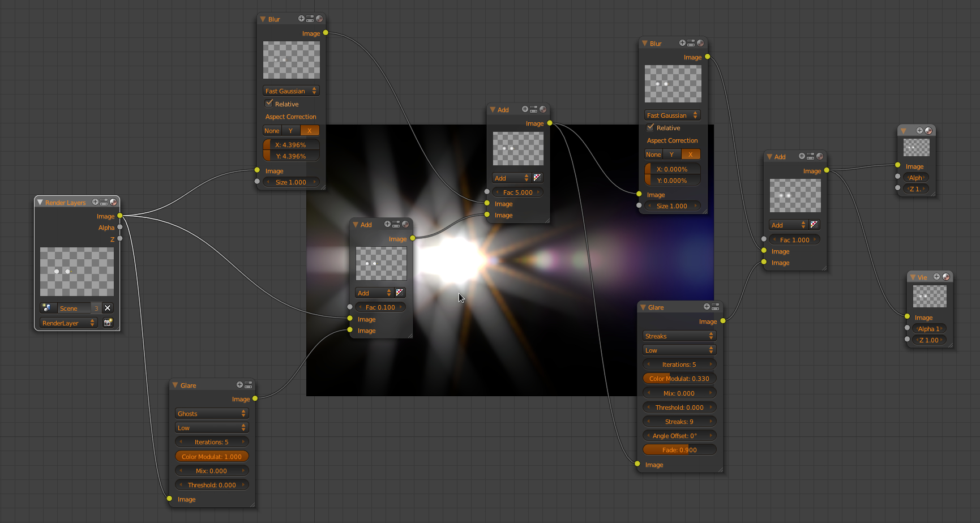Click the Render Layers preview thumbnail
980x523 pixels.
point(77,272)
